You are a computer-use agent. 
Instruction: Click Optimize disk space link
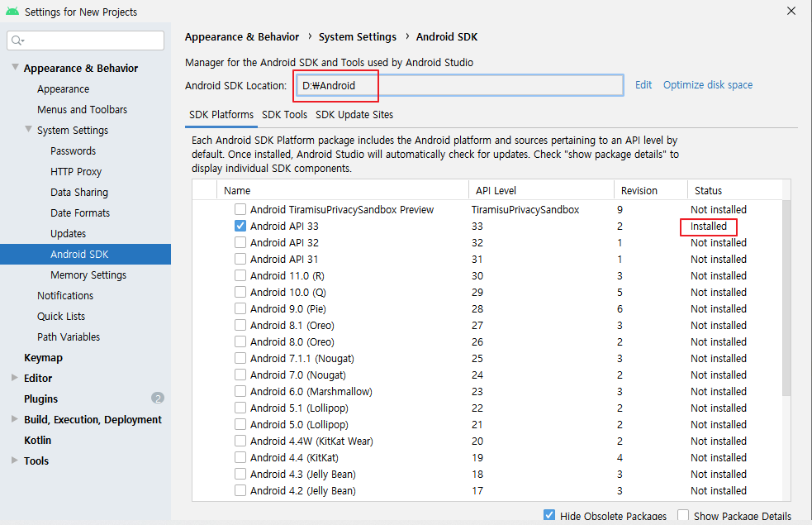[708, 85]
